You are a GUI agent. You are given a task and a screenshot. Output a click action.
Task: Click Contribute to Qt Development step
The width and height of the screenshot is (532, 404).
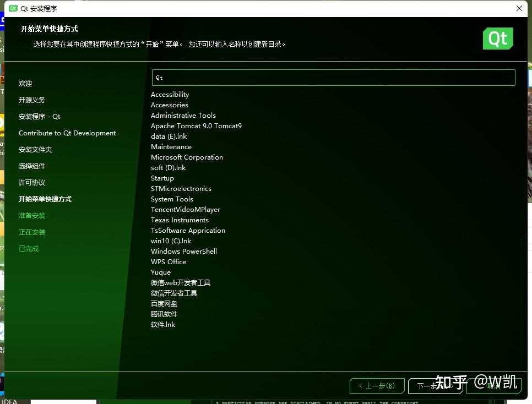click(67, 133)
